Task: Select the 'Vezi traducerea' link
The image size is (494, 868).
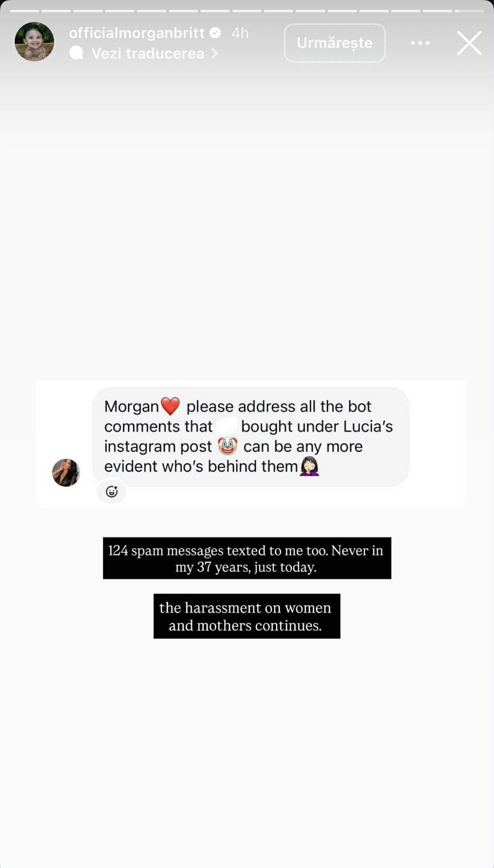Action: pos(147,54)
